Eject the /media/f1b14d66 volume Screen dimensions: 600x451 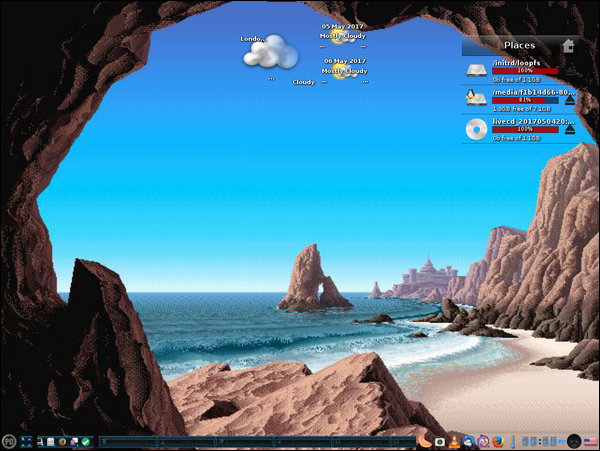pos(570,101)
